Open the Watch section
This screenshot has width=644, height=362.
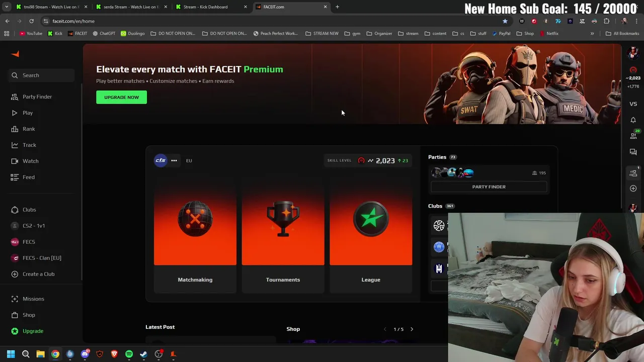tap(25, 161)
